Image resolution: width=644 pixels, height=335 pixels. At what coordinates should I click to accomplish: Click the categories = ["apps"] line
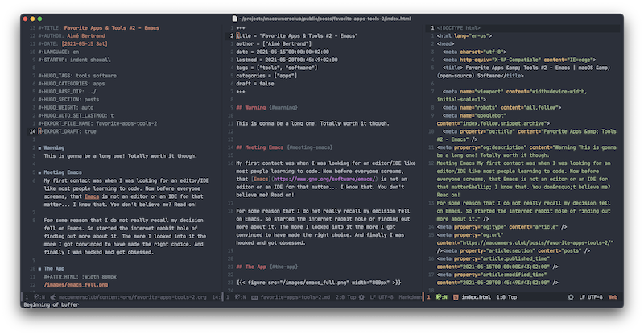coord(266,76)
